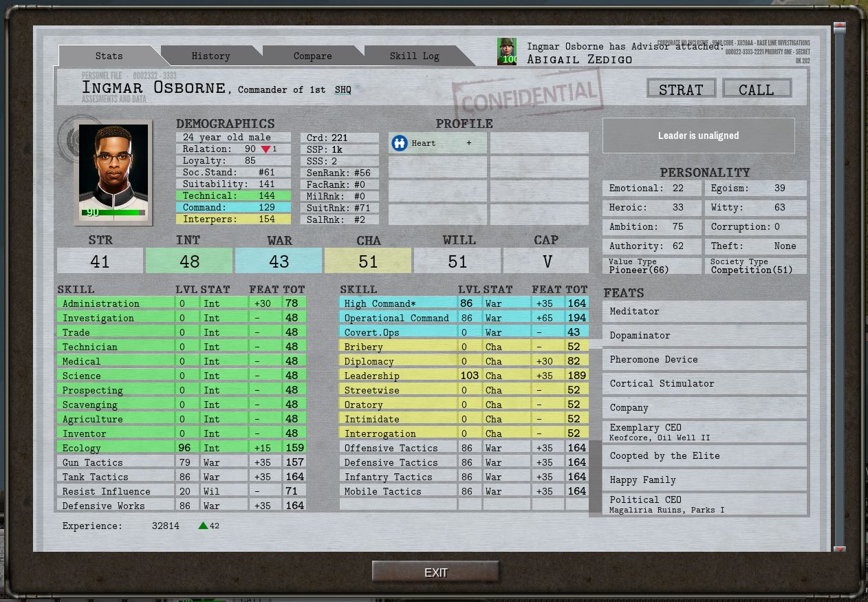
Task: Open the Stats tab
Action: coord(109,56)
